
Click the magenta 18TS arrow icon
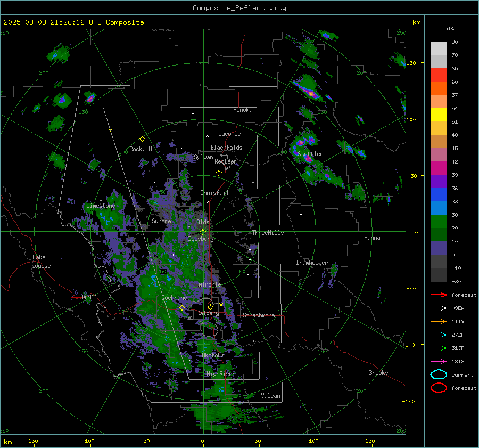click(x=439, y=362)
